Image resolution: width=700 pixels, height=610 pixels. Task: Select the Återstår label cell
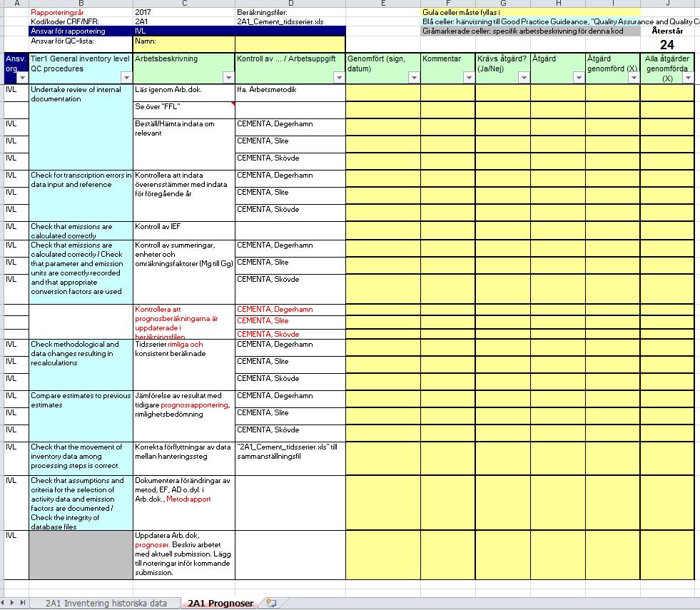click(667, 31)
